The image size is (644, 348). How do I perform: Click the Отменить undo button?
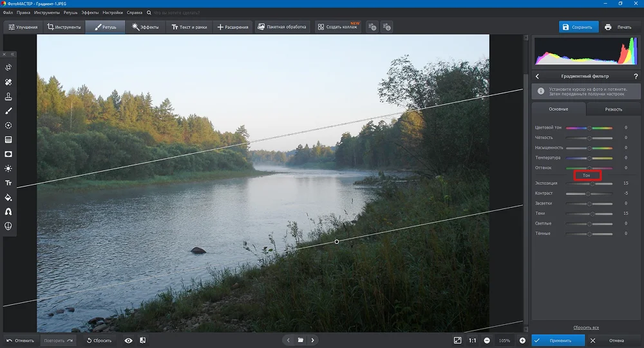(x=21, y=341)
